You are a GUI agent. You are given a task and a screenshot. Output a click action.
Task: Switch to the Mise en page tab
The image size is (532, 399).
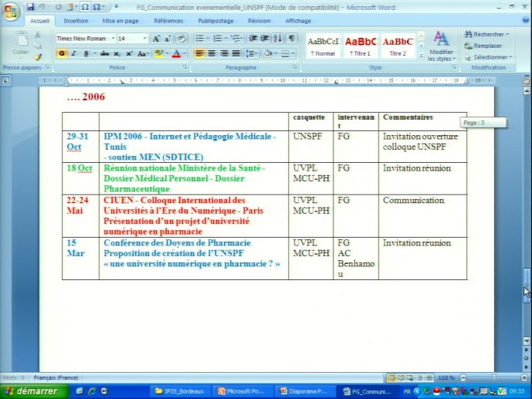[x=120, y=21]
